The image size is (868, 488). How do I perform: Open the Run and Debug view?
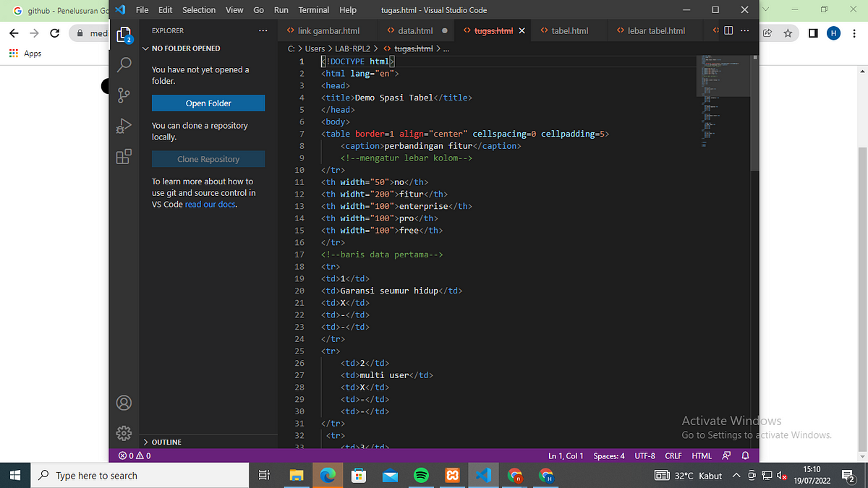(x=124, y=126)
